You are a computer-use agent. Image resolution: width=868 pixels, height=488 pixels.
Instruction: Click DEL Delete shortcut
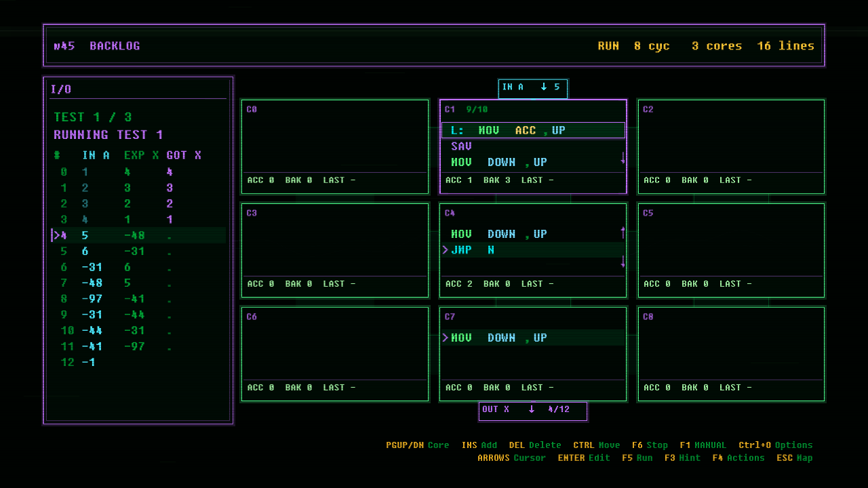click(x=535, y=445)
